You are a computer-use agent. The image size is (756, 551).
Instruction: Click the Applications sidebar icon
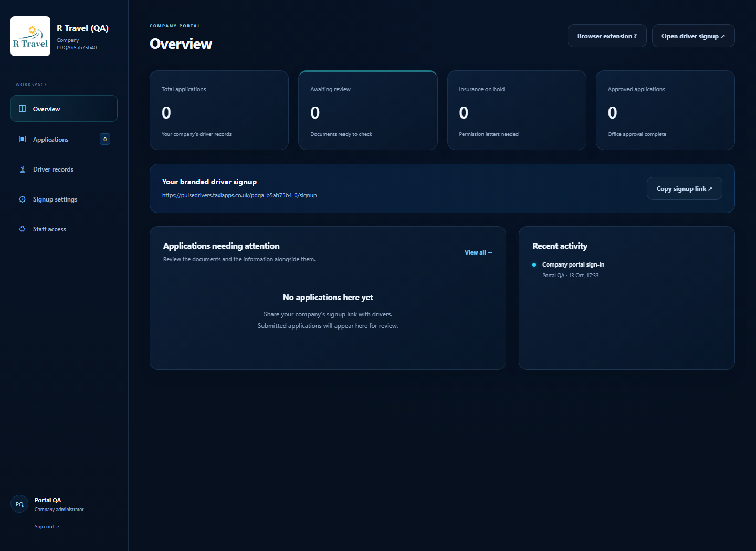(22, 139)
